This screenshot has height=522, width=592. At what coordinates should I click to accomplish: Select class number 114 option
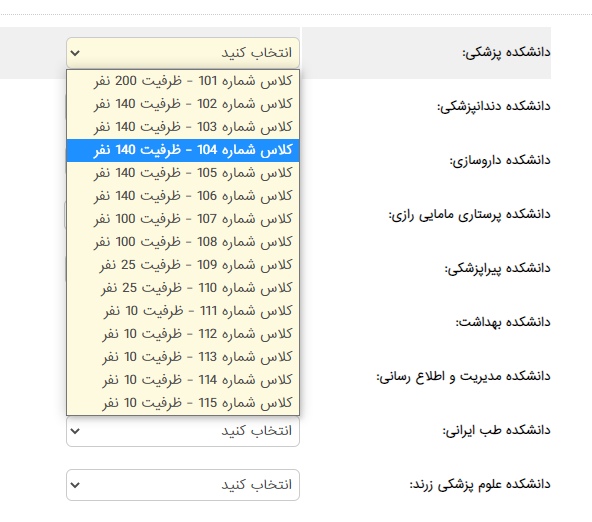coord(183,380)
